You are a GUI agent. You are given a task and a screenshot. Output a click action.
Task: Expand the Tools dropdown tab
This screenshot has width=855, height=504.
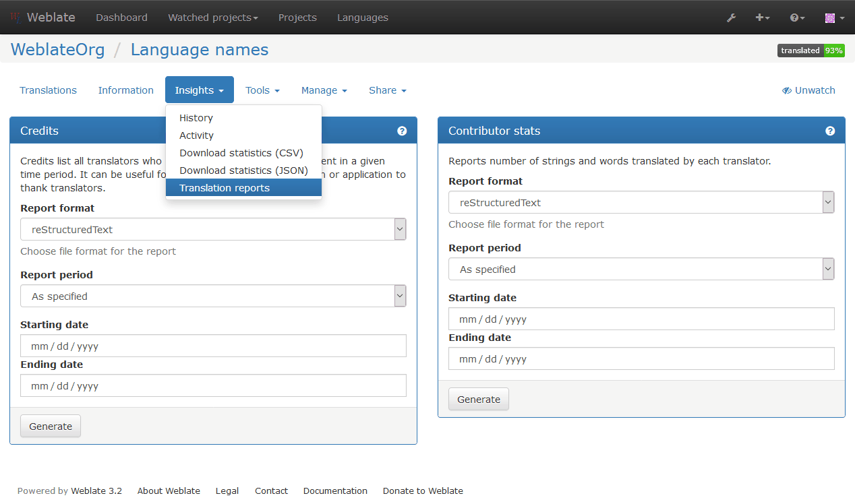[262, 90]
